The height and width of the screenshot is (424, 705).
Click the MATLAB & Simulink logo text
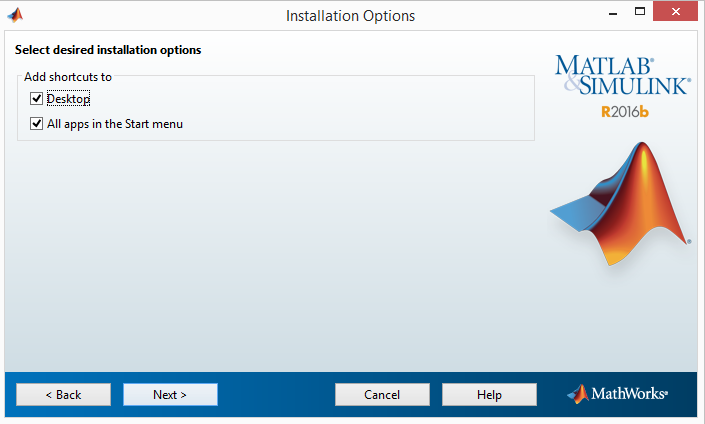621,76
